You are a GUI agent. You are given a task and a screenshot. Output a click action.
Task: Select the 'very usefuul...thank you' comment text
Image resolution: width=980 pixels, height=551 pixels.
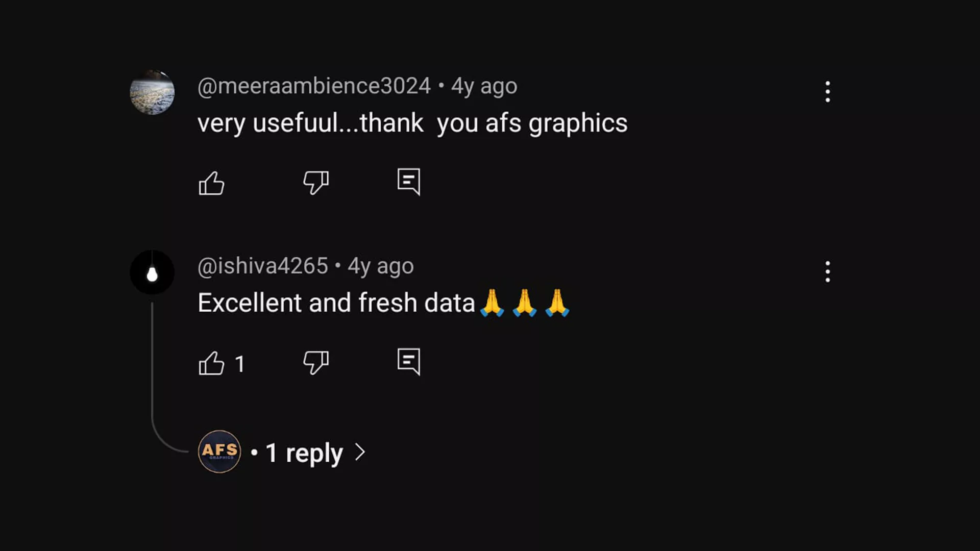(412, 123)
